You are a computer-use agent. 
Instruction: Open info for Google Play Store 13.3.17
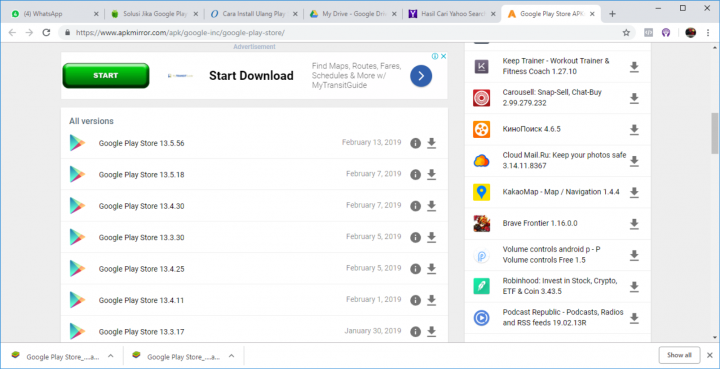pyautogui.click(x=416, y=331)
